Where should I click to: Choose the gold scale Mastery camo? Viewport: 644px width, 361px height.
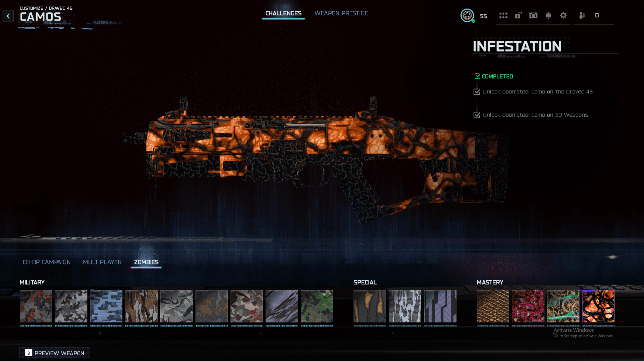point(493,306)
